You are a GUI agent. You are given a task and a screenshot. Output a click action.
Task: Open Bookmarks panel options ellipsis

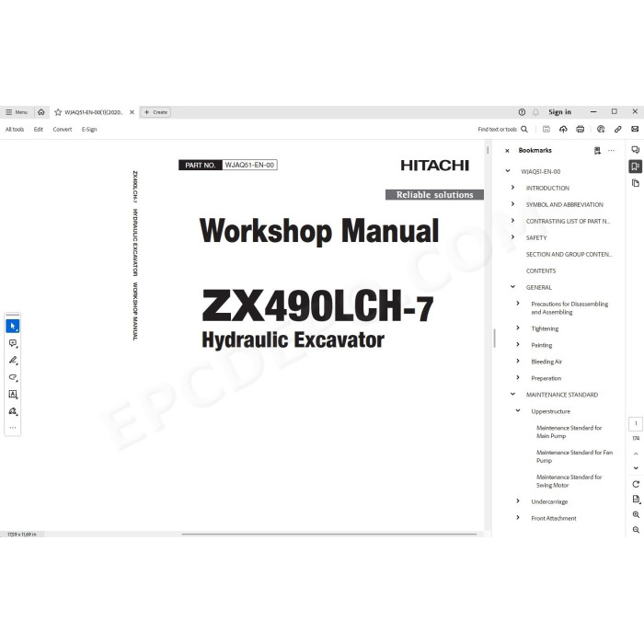coord(611,151)
